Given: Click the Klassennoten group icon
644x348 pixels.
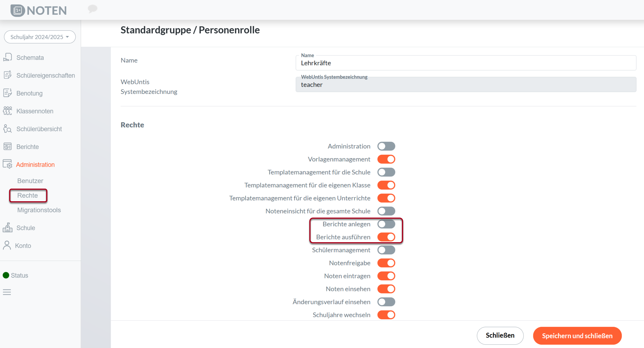Looking at the screenshot, I should (x=8, y=111).
